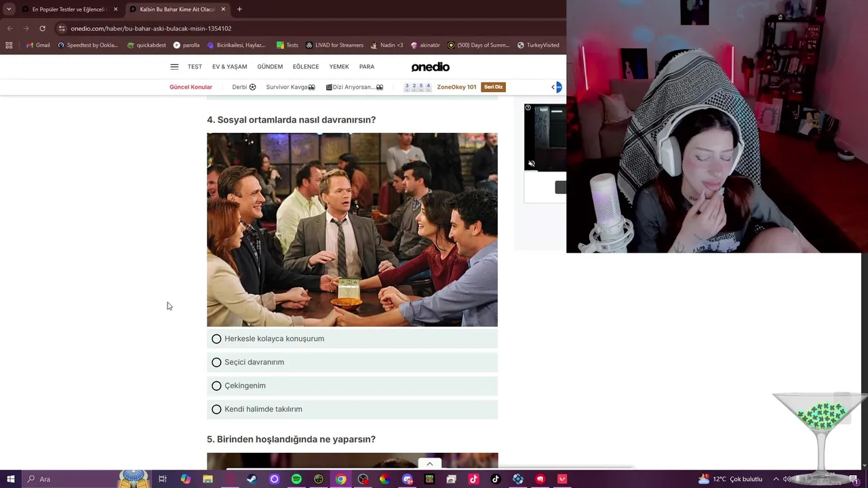868x488 pixels.
Task: Open the EV & YAŞAM menu
Action: click(x=229, y=66)
